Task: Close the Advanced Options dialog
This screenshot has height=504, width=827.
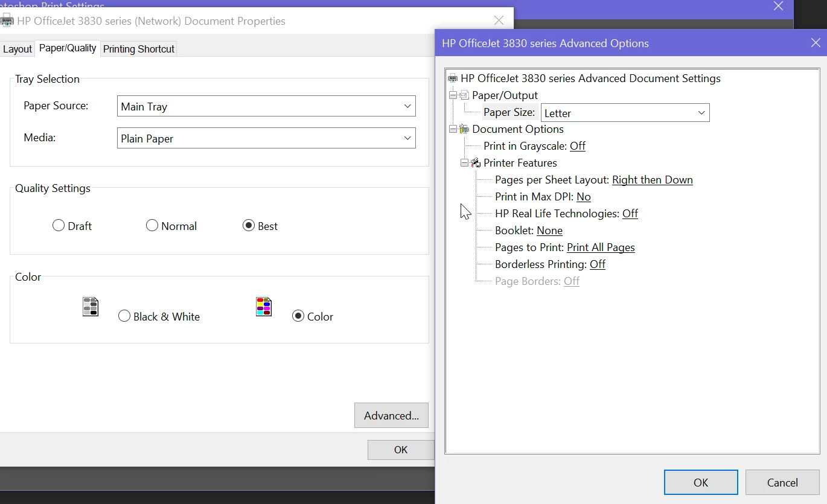Action: [816, 43]
